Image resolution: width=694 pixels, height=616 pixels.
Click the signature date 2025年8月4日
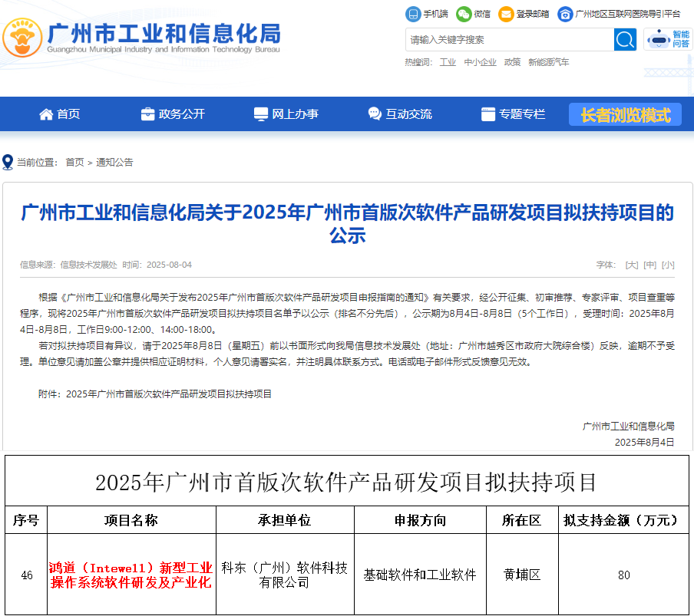pyautogui.click(x=644, y=442)
